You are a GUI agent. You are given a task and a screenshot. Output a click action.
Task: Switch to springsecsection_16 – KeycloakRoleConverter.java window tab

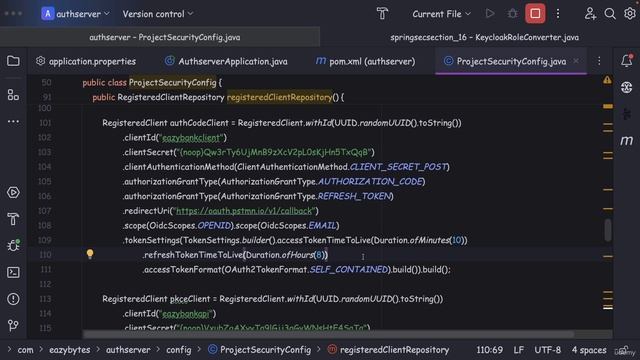(x=484, y=37)
